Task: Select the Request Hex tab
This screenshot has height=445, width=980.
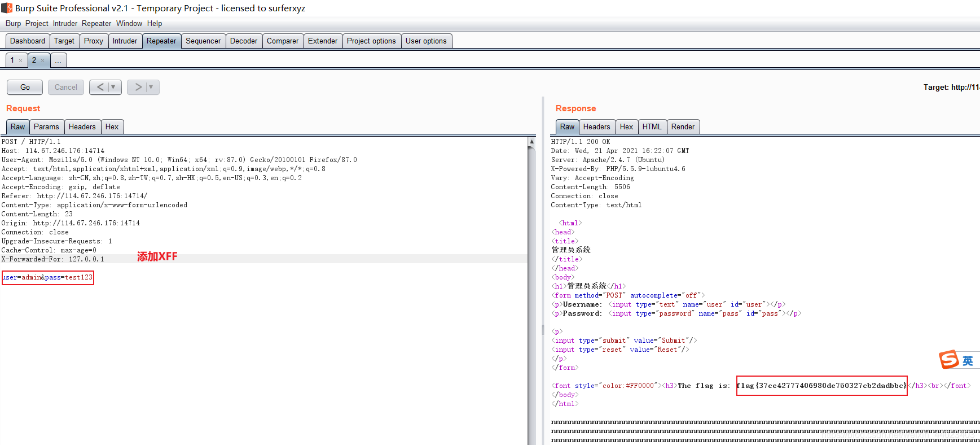Action: [x=112, y=126]
